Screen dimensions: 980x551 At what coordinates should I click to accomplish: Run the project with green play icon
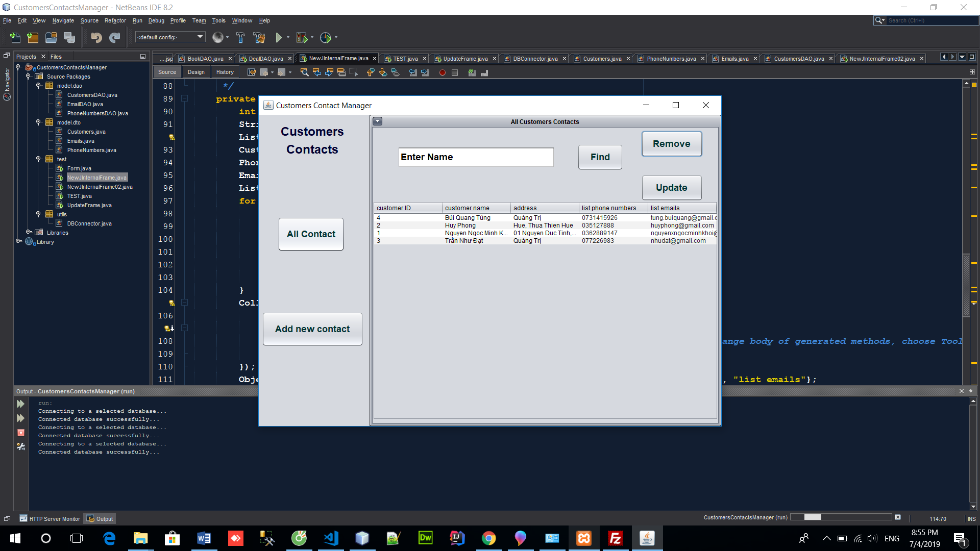click(278, 37)
